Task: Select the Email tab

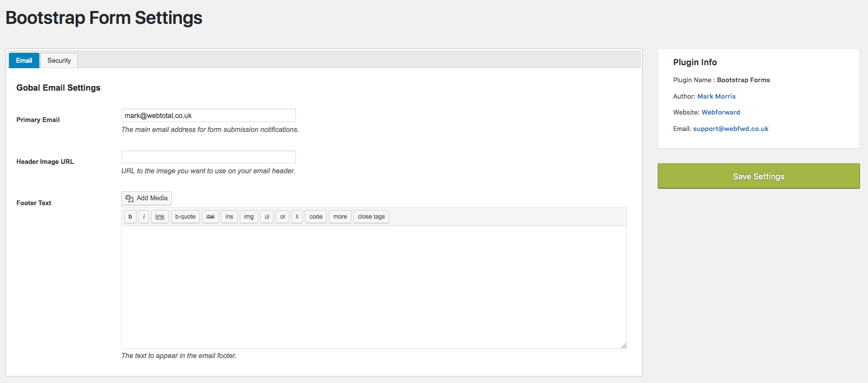Action: 24,61
